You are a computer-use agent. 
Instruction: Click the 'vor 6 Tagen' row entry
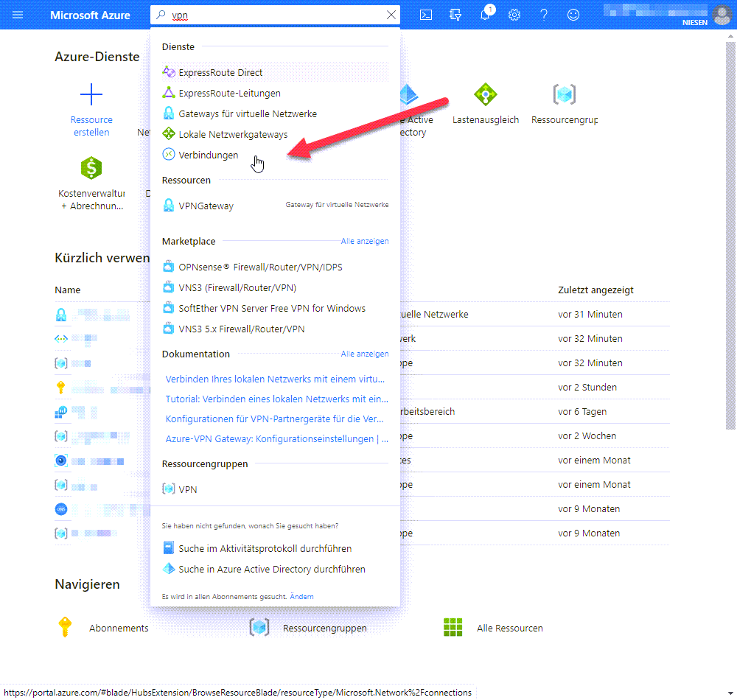tap(582, 412)
